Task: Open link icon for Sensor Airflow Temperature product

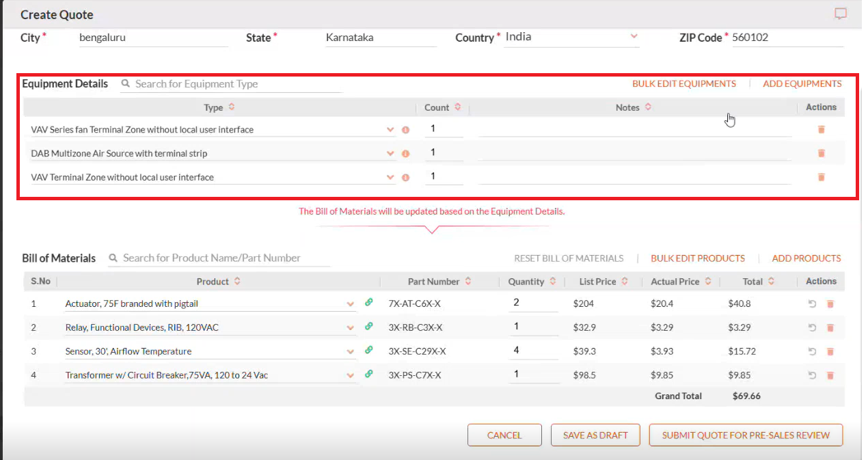Action: tap(369, 350)
